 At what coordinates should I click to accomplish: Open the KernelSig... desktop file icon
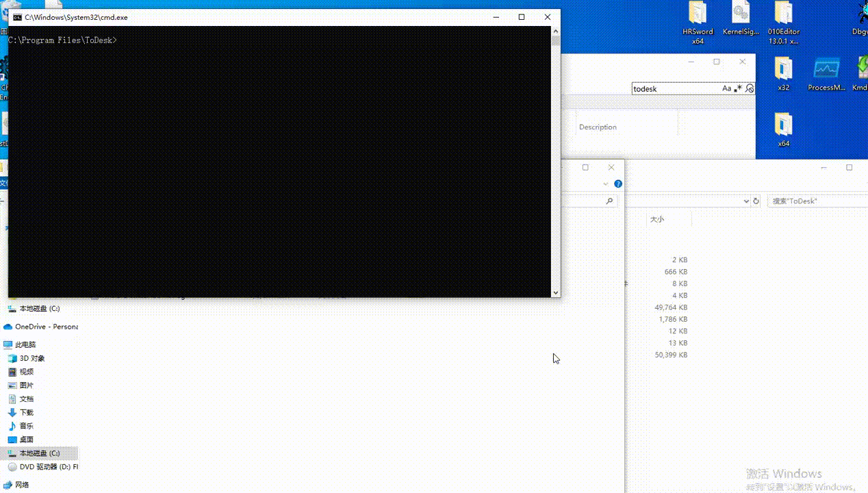tap(741, 19)
